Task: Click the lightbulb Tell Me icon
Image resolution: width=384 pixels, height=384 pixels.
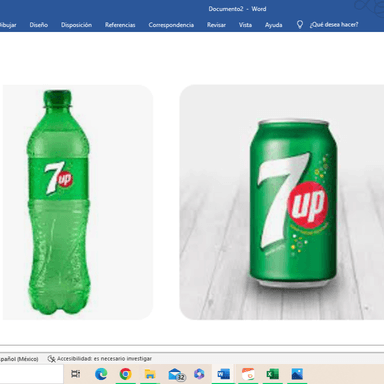Action: click(300, 25)
